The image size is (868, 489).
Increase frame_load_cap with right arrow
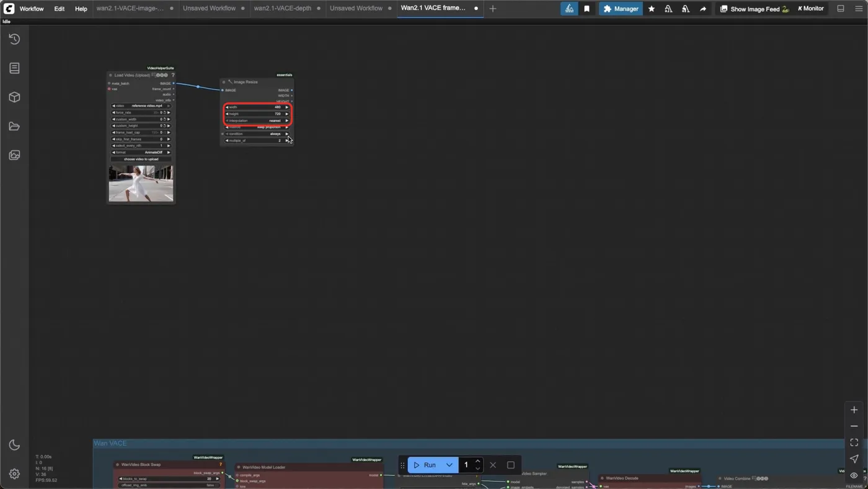click(x=169, y=132)
